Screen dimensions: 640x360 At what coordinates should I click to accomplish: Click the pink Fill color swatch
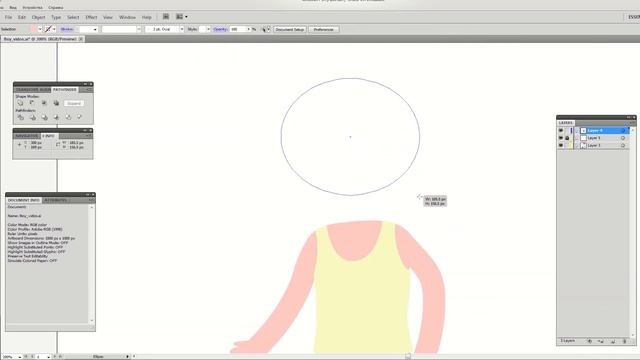[x=33, y=29]
